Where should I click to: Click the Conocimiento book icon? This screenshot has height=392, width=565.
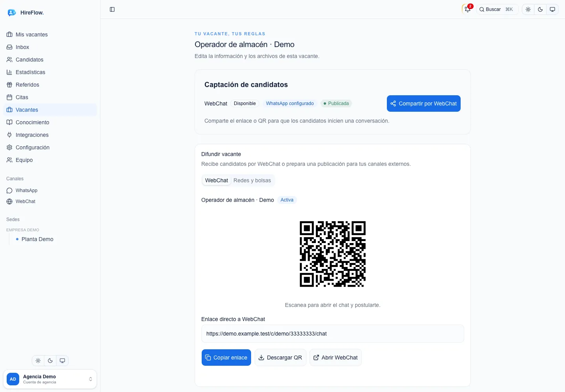(9, 122)
